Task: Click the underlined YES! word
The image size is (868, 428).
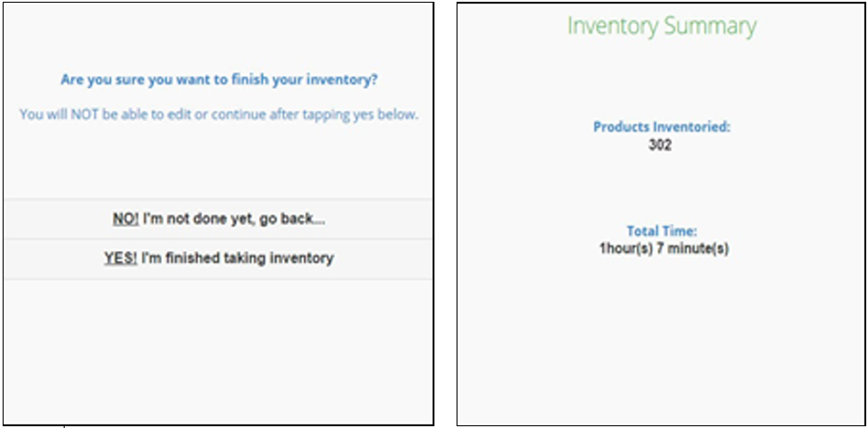Action: pos(120,258)
